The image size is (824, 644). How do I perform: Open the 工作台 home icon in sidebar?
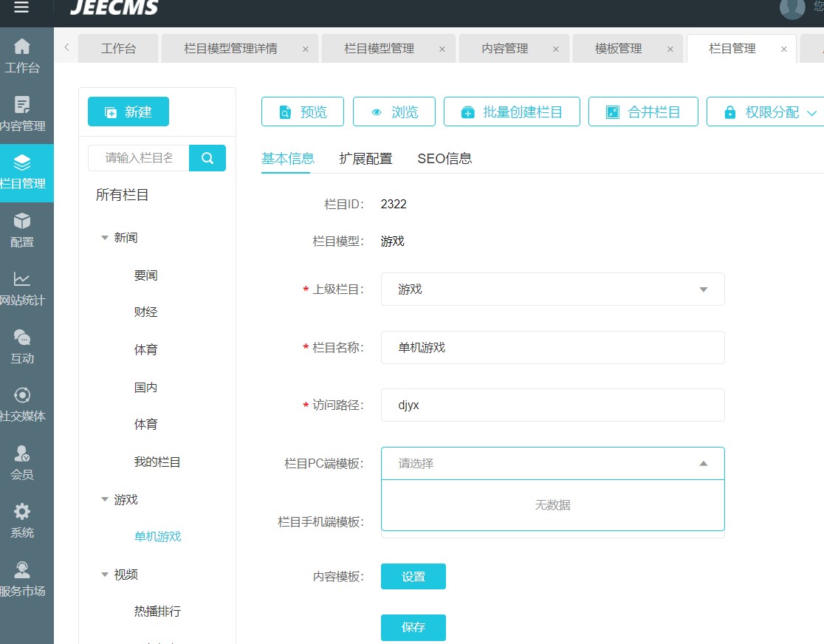(x=22, y=47)
